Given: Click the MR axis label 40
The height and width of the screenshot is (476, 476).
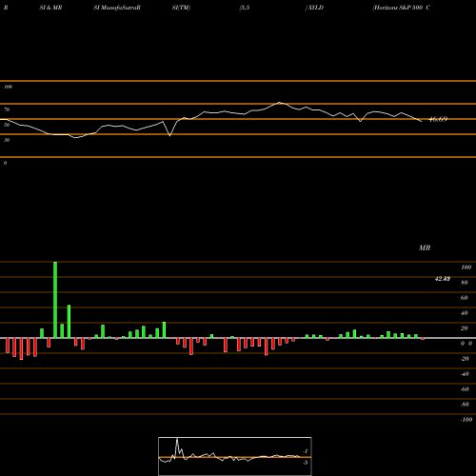Looking at the screenshot, I should point(465,313).
